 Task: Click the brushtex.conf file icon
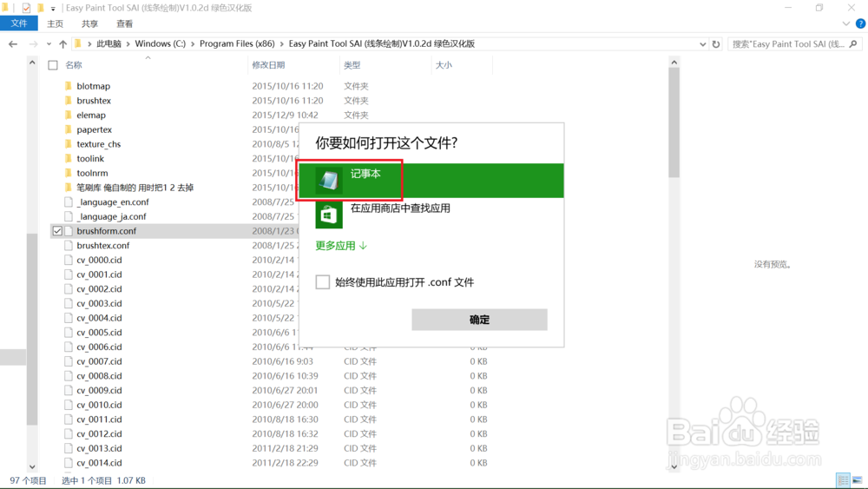68,245
